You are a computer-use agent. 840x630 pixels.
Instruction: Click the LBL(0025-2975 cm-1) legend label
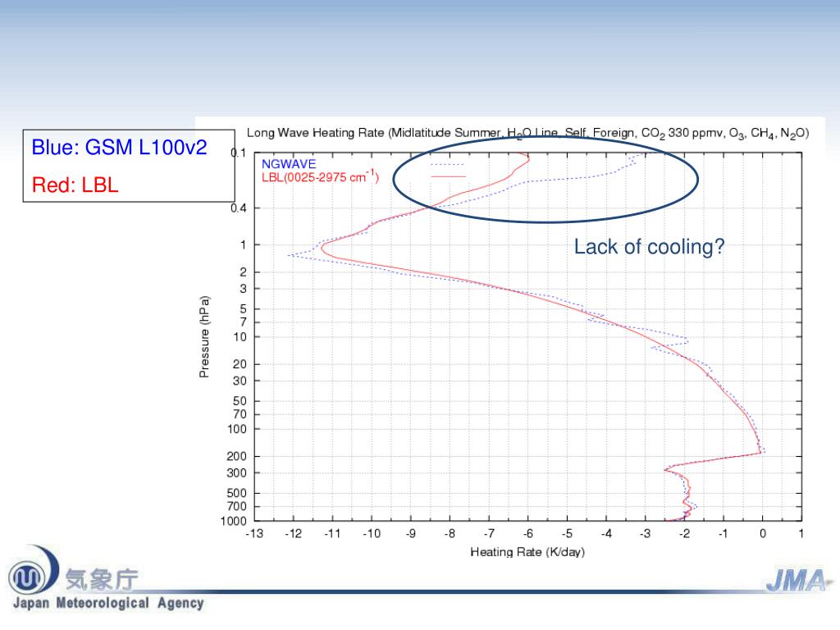[320, 177]
